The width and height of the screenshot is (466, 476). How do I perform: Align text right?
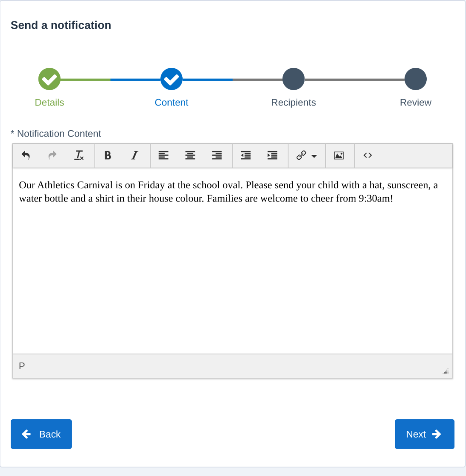[x=217, y=155]
